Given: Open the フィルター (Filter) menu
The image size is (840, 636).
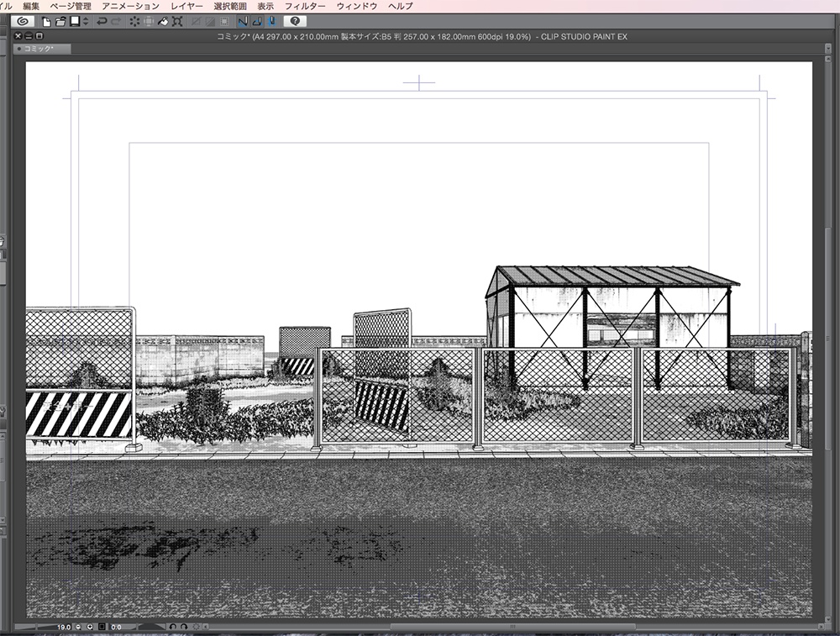Looking at the screenshot, I should (305, 6).
